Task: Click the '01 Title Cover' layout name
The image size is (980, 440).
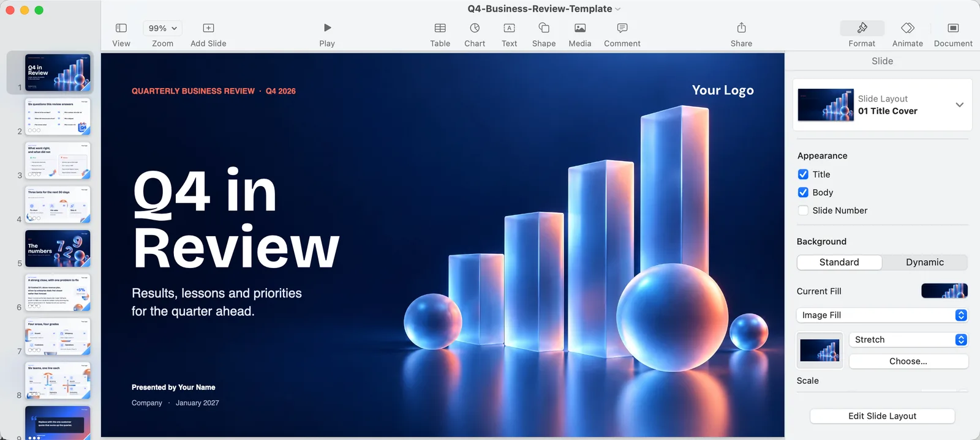Action: [888, 111]
